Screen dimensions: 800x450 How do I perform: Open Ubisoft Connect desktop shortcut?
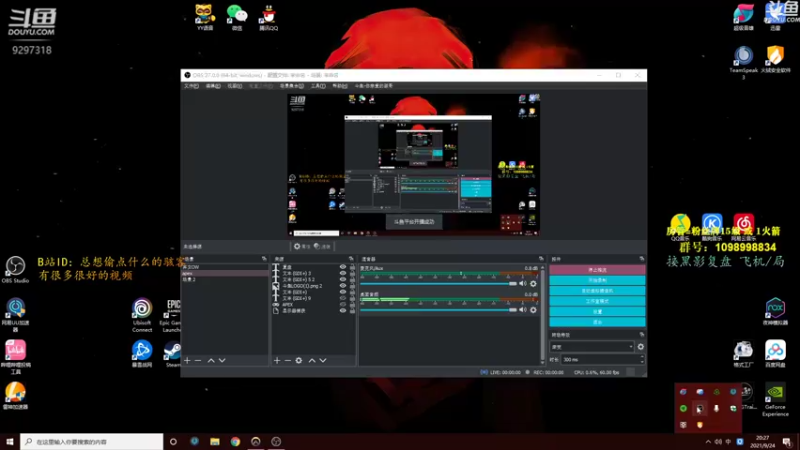(x=142, y=315)
